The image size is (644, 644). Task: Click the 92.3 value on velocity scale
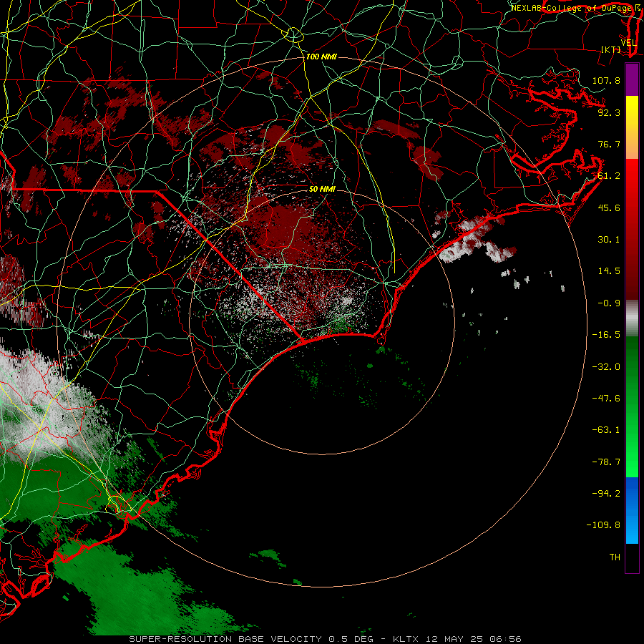point(609,112)
